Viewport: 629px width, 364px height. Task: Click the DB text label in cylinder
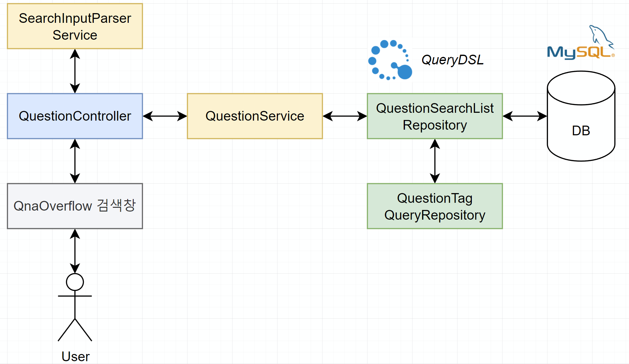tap(581, 131)
